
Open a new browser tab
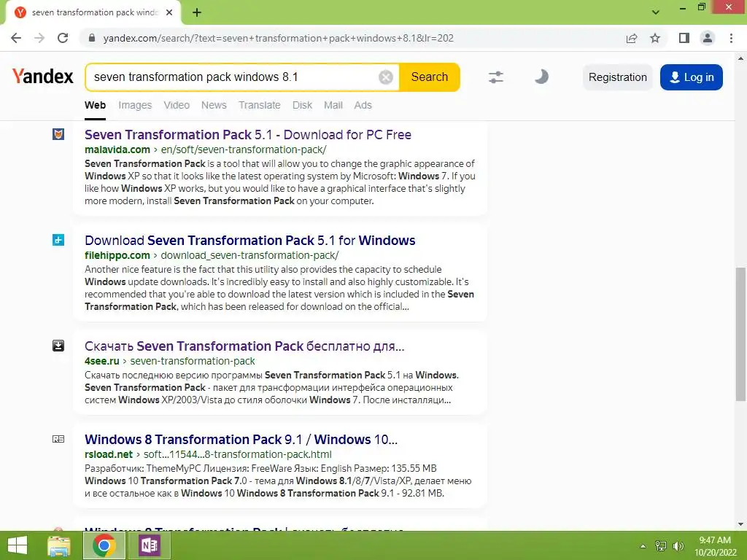(197, 12)
